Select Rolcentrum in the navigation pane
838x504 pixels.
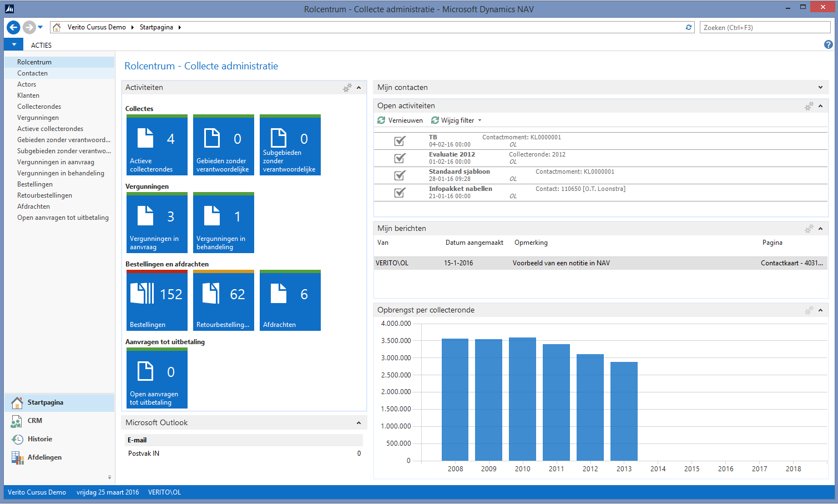point(59,62)
